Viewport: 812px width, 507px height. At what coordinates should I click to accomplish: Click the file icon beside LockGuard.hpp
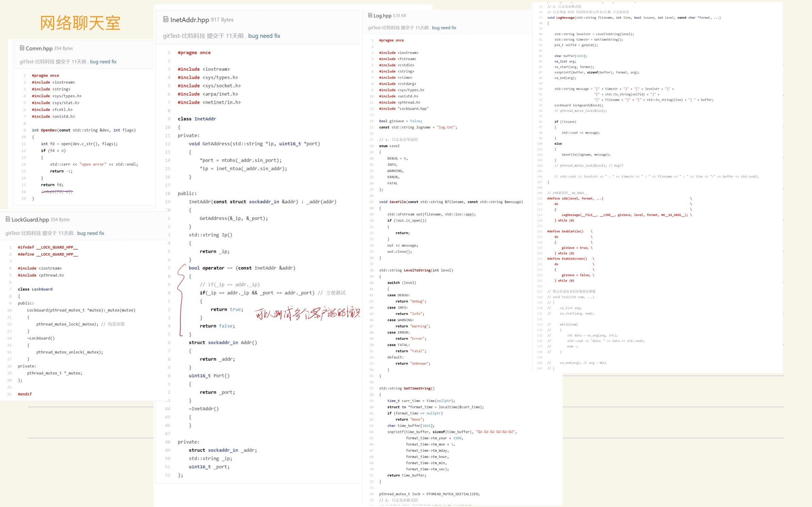point(8,219)
